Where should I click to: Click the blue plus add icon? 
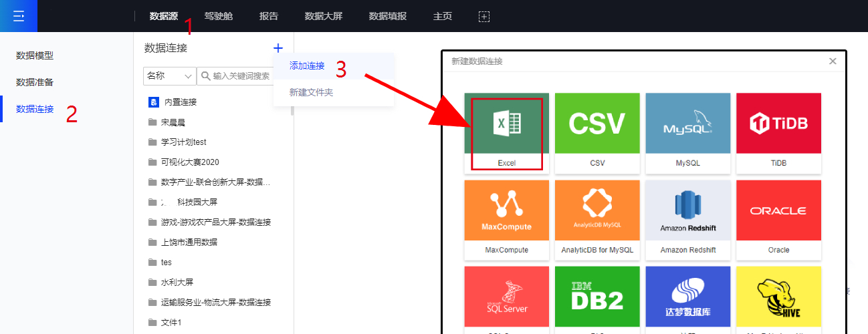coord(278,48)
